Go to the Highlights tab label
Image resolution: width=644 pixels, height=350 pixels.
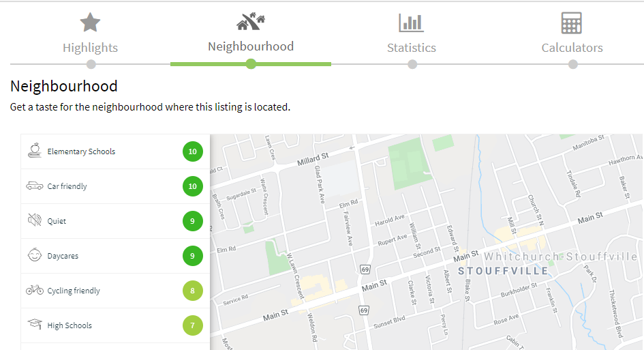[x=91, y=48]
